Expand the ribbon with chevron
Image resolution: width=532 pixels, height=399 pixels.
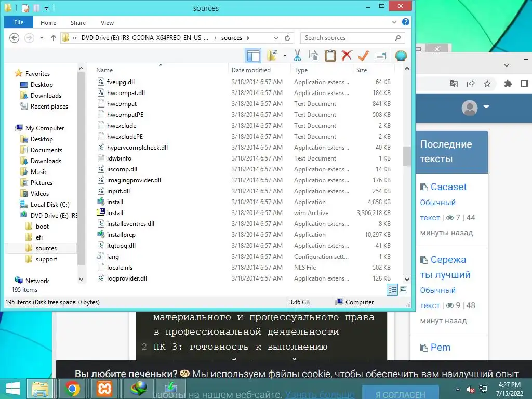point(394,22)
